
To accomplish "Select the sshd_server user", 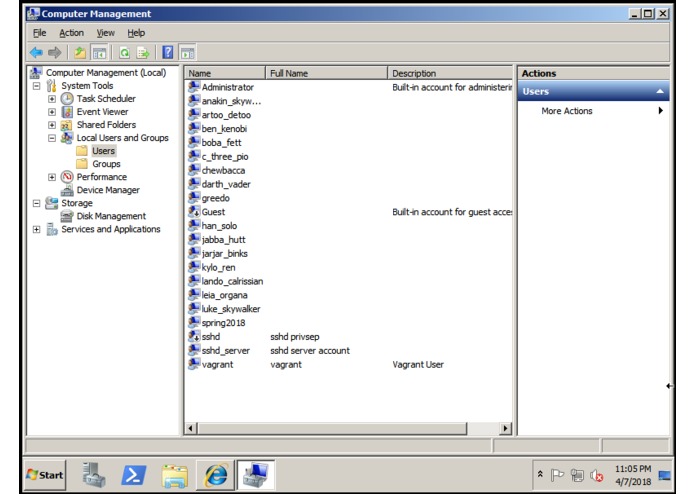I will click(225, 350).
